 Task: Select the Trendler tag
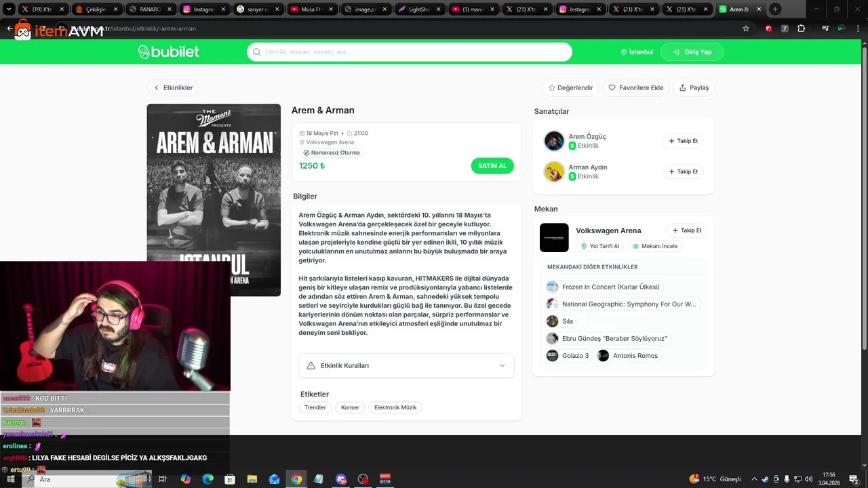coord(315,407)
